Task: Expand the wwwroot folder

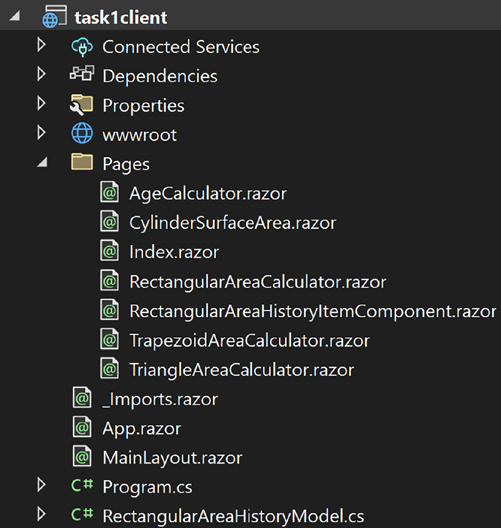Action: (41, 133)
